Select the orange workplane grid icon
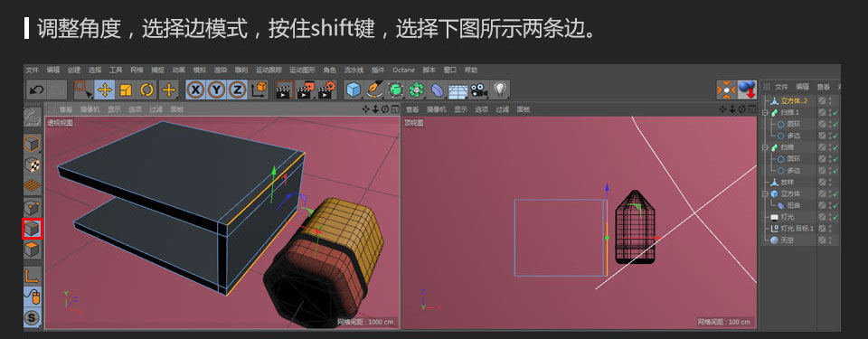The height and width of the screenshot is (339, 868). tap(33, 186)
